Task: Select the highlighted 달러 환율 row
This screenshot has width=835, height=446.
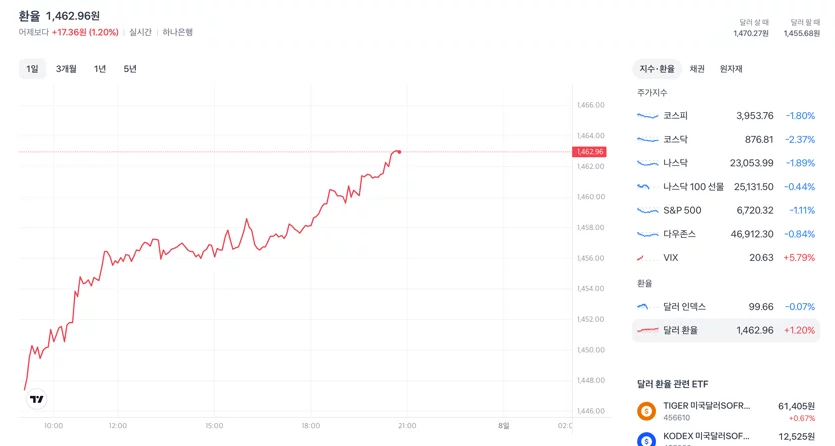Action: [x=726, y=330]
